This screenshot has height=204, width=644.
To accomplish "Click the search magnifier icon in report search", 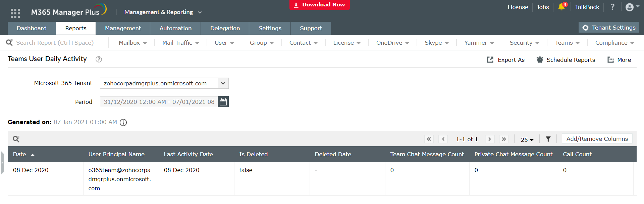I will [9, 42].
